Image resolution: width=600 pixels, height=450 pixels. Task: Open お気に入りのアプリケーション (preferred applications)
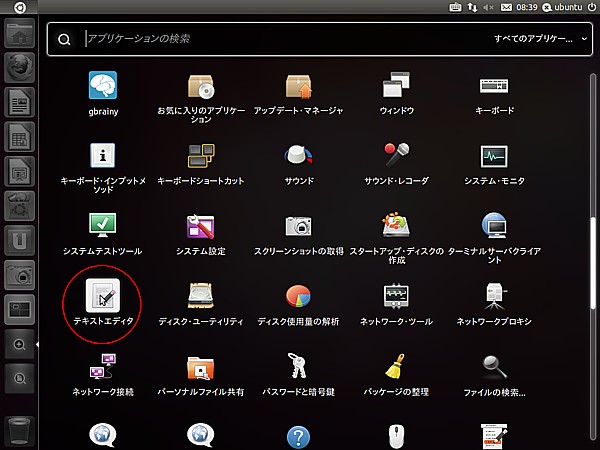(x=201, y=97)
